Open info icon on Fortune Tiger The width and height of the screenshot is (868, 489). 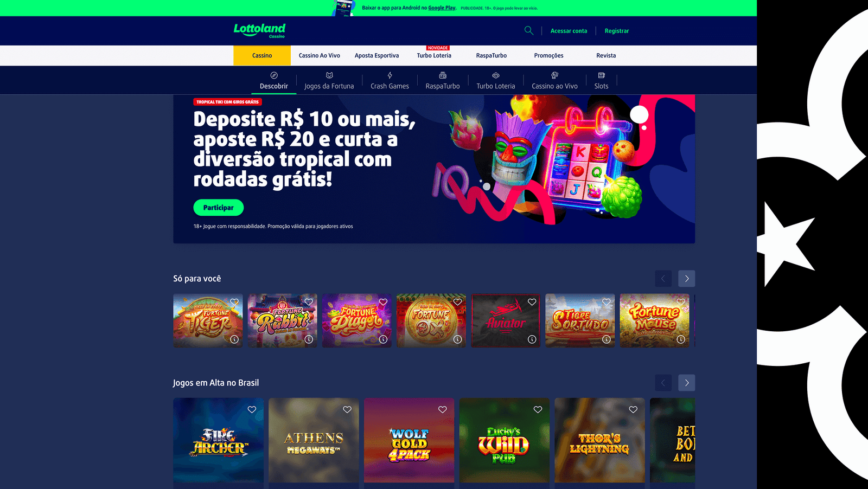(234, 339)
